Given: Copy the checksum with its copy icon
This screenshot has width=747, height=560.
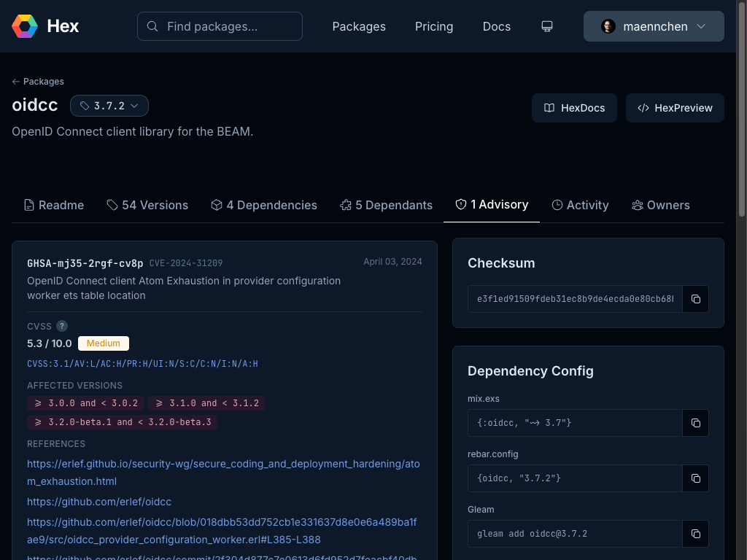Looking at the screenshot, I should pos(695,299).
